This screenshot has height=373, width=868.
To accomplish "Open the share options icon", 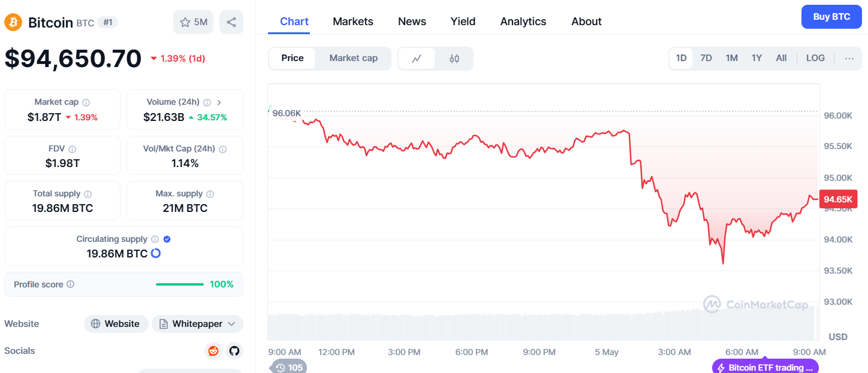I will click(231, 22).
